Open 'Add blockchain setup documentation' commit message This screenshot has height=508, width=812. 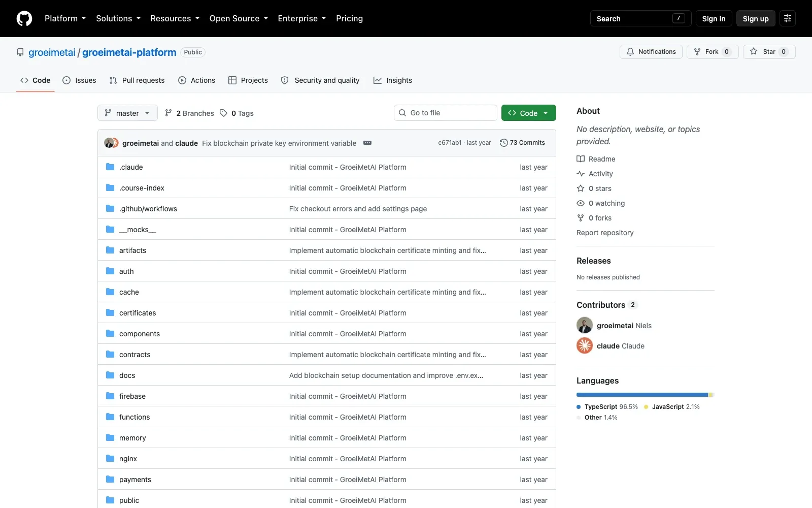point(386,375)
